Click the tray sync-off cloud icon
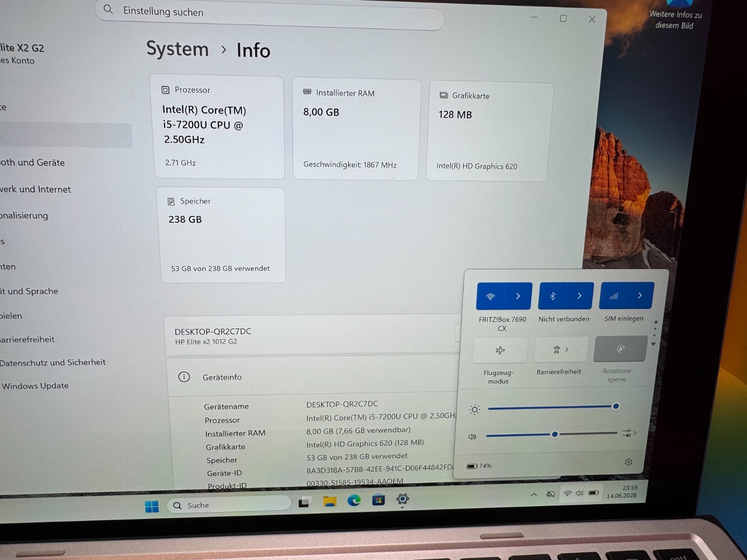Viewport: 747px width, 560px height. [551, 494]
